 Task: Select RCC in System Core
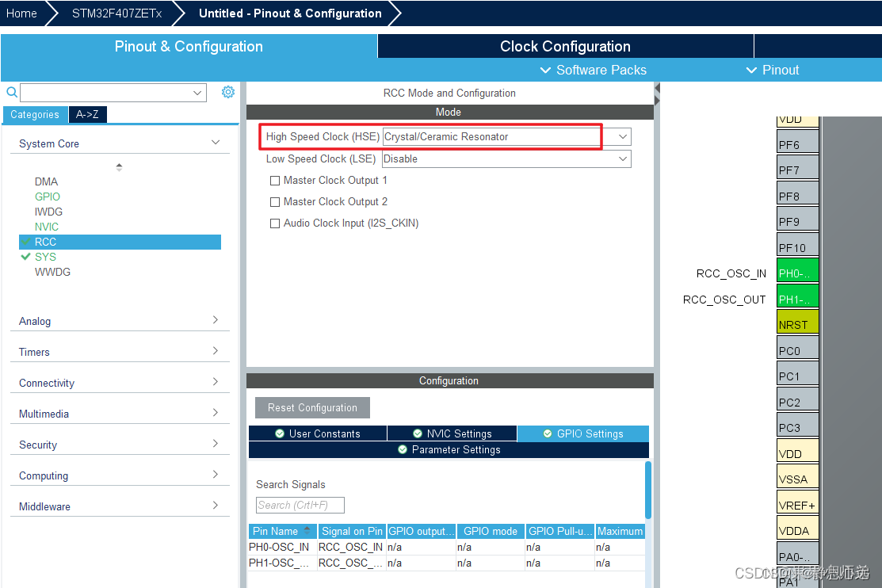[120, 242]
